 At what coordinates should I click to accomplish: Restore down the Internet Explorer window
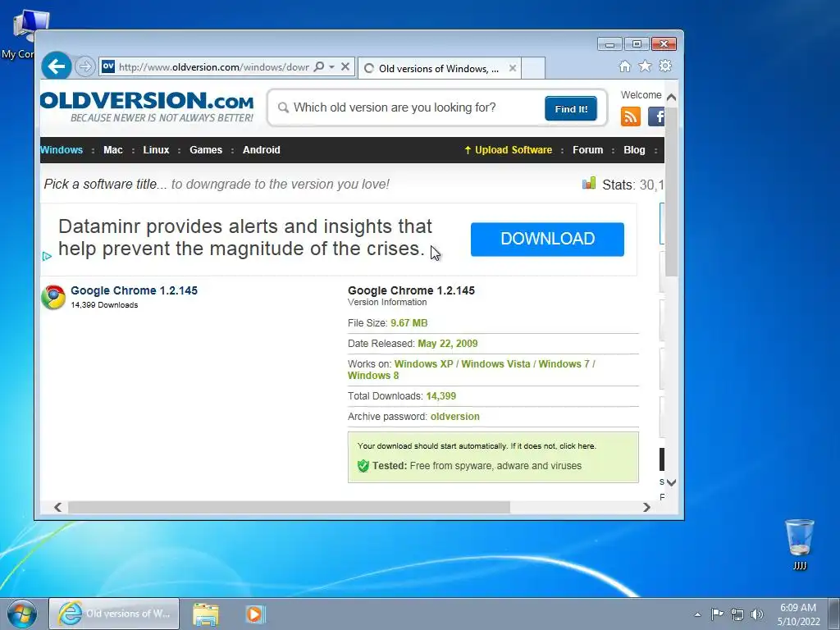pos(637,44)
